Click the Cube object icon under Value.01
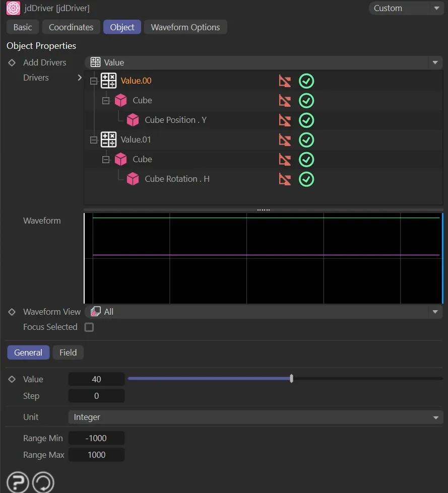This screenshot has height=493, width=448. coord(121,159)
